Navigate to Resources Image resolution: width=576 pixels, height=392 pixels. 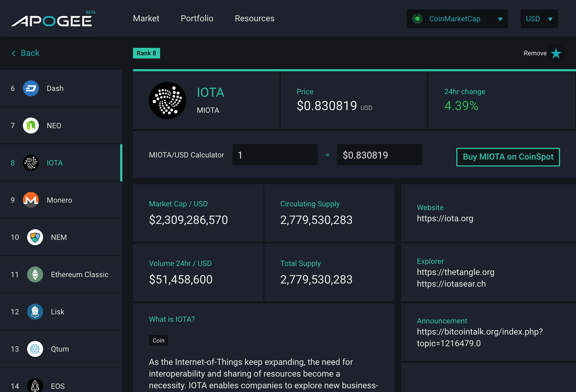[x=254, y=19]
